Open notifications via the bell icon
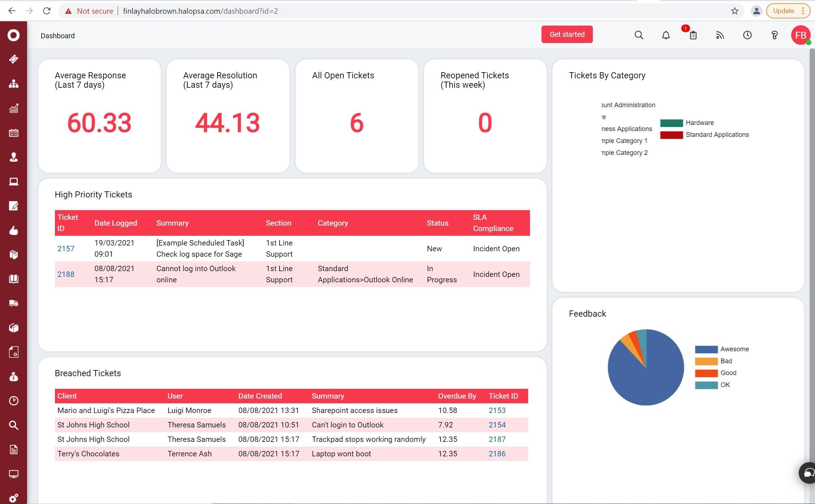Viewport: 815px width, 504px height. pos(666,35)
